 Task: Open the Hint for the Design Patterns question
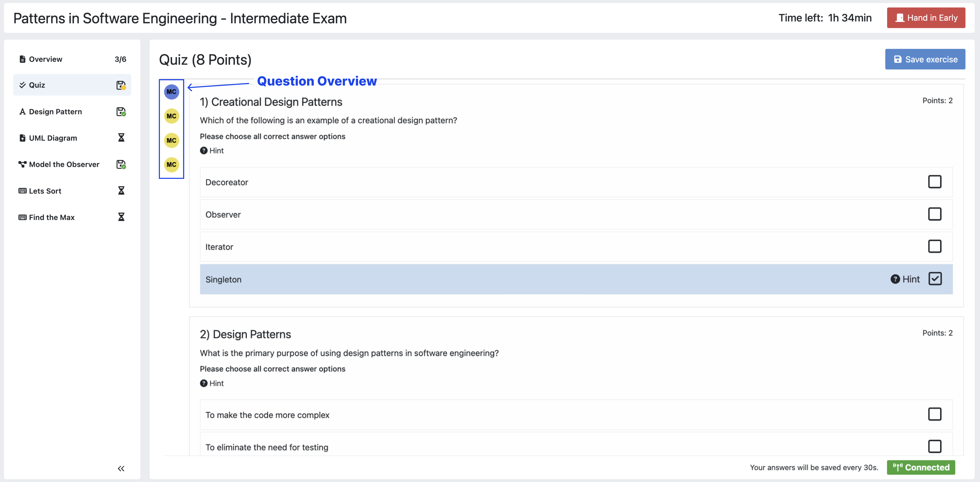(212, 383)
